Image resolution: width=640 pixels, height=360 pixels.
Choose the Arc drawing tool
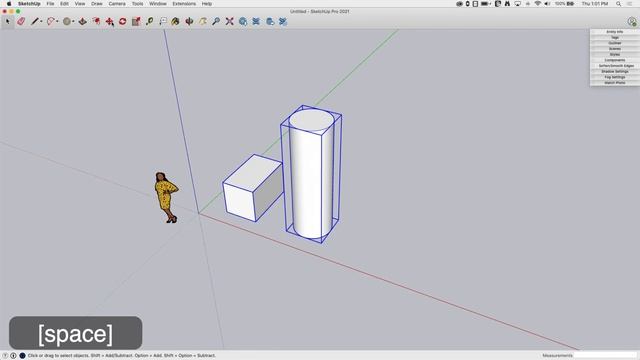pos(51,21)
